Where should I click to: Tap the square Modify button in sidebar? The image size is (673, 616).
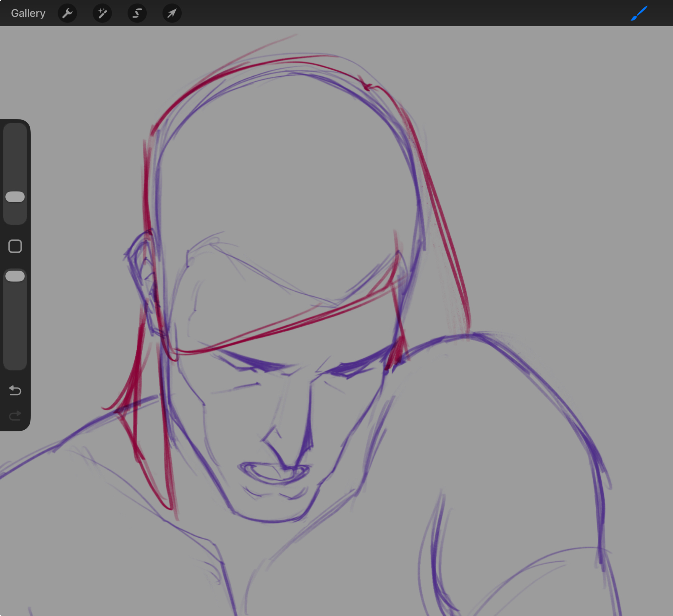[15, 246]
